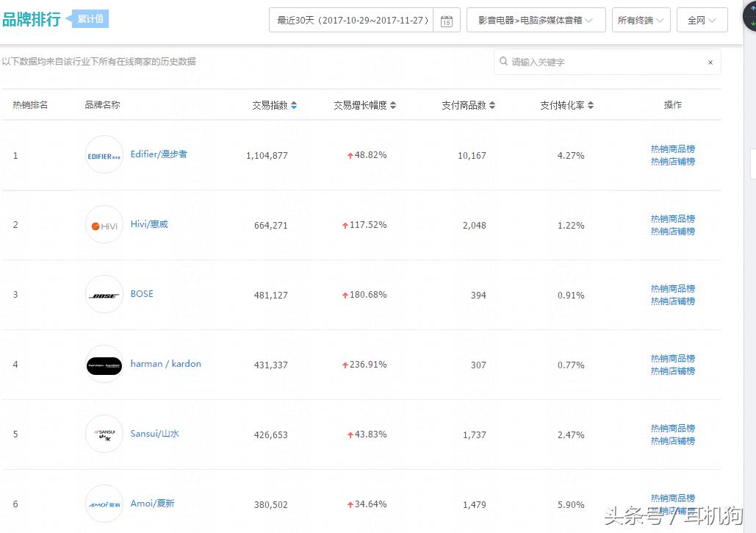Select the Edifier/漫步者 brand logo
The image size is (756, 533).
104,155
